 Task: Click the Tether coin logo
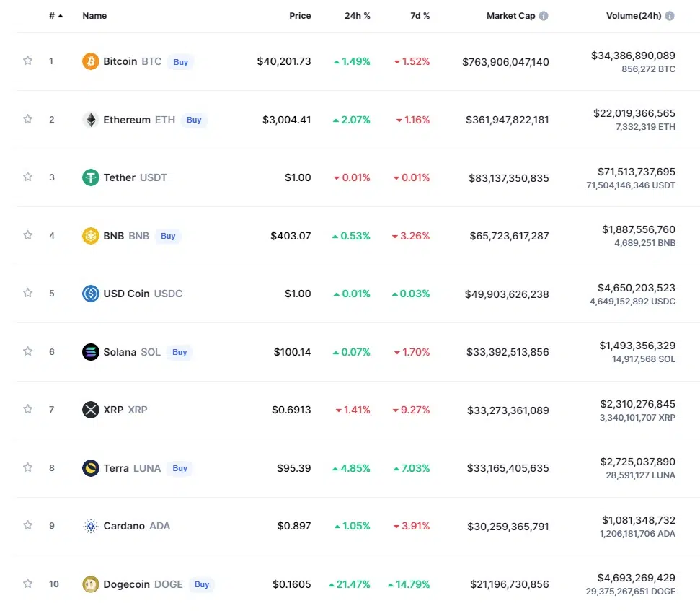(x=90, y=177)
